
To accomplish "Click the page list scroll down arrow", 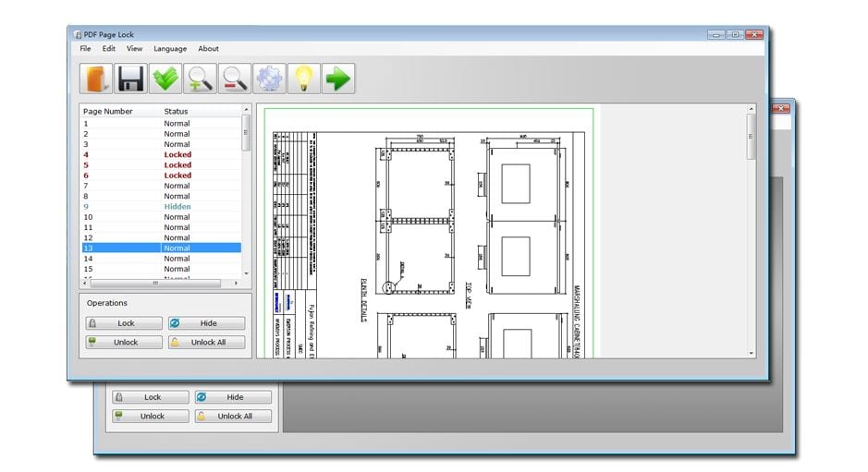I will (x=246, y=274).
